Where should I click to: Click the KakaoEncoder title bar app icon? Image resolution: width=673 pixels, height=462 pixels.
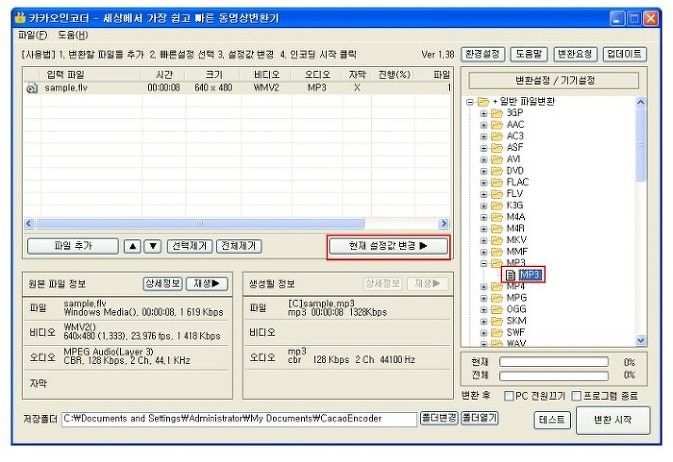coord(20,18)
